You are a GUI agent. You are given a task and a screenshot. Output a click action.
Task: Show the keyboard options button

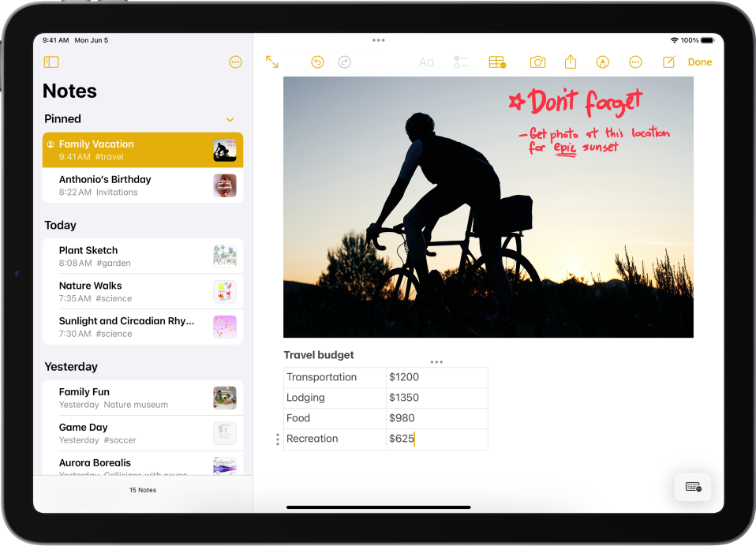[x=693, y=487]
